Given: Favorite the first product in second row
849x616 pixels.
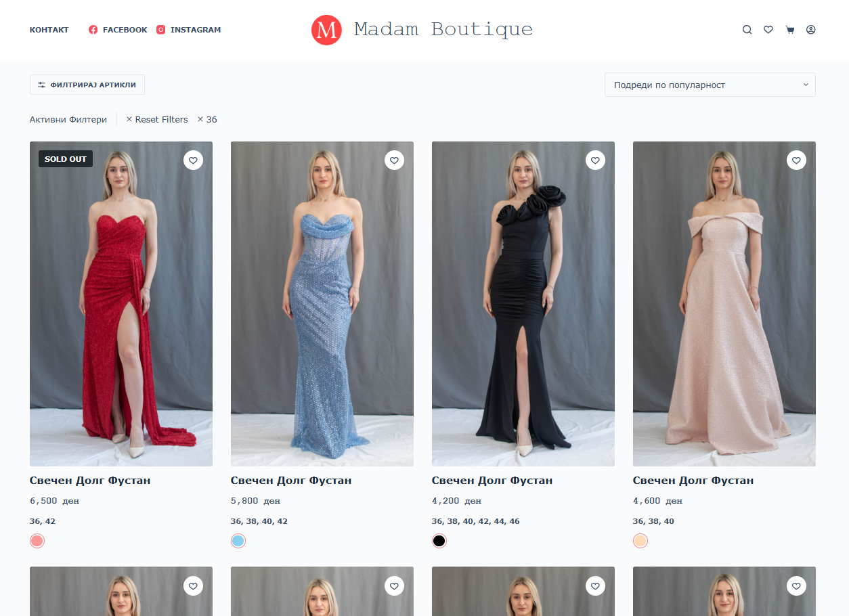Looking at the screenshot, I should 193,586.
